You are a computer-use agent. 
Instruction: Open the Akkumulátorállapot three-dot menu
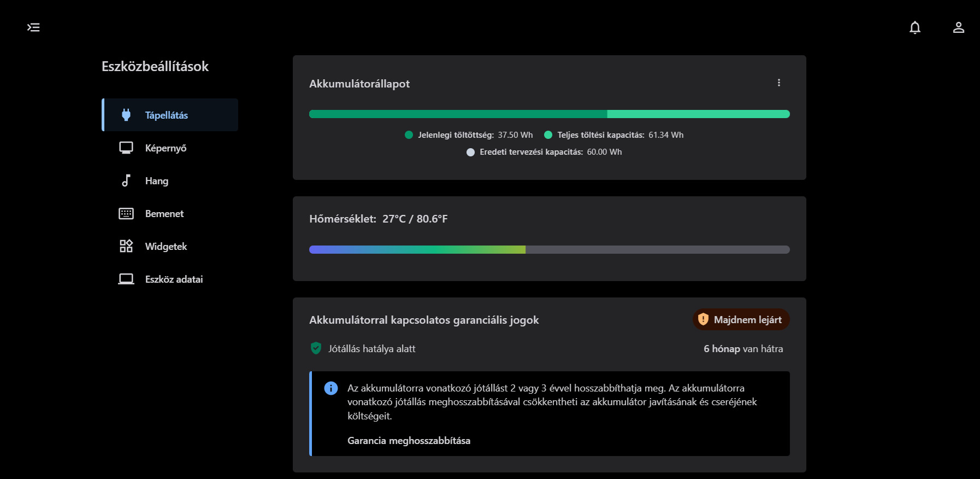[x=779, y=83]
